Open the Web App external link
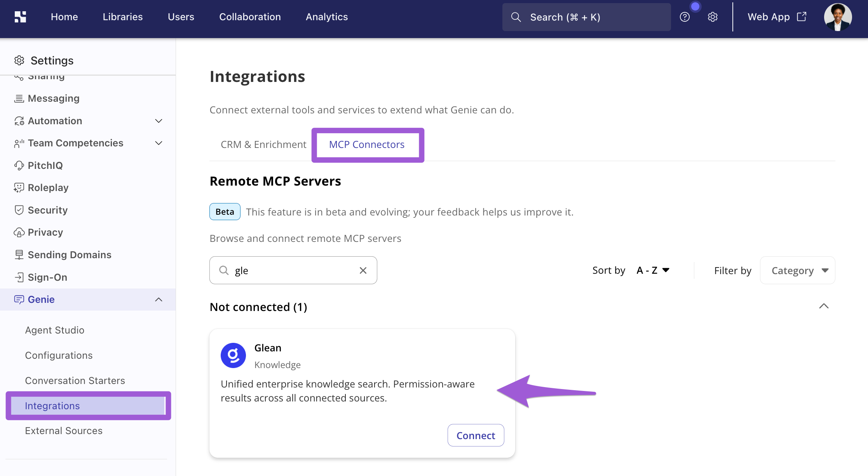This screenshot has width=868, height=476. click(x=777, y=17)
